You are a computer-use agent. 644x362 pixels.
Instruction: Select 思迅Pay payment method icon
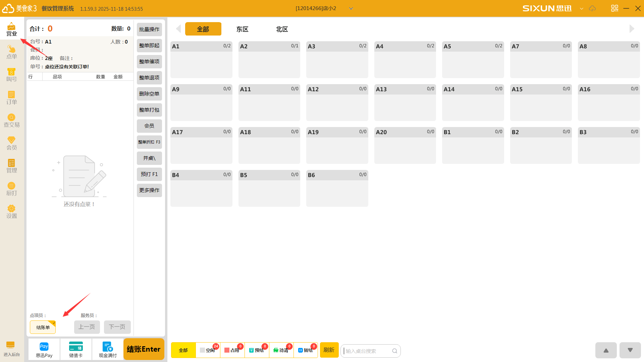[44, 349]
